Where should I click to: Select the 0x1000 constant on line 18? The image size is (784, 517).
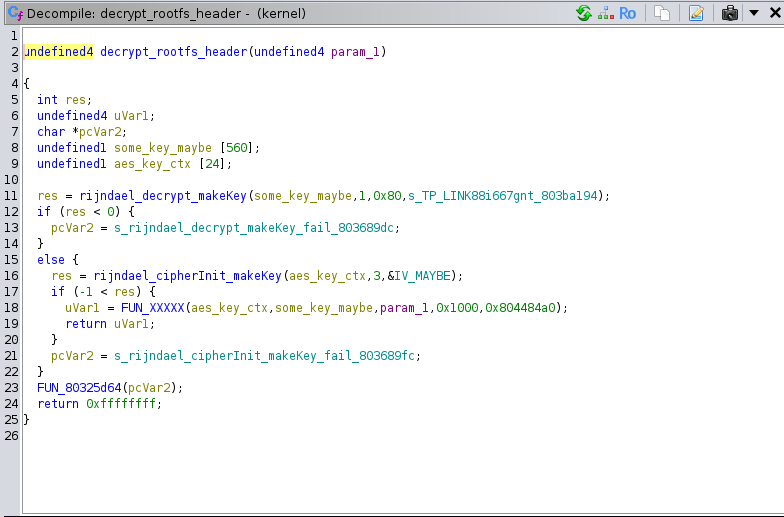(x=457, y=308)
